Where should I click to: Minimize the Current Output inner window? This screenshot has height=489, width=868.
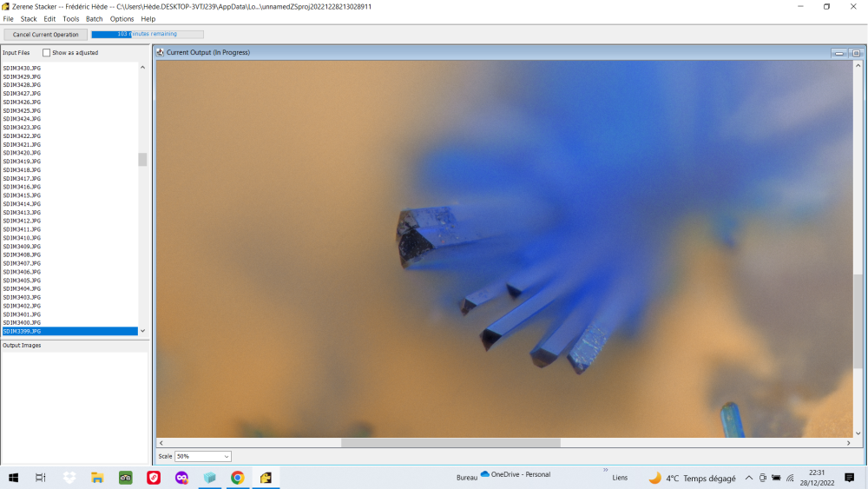coord(839,53)
